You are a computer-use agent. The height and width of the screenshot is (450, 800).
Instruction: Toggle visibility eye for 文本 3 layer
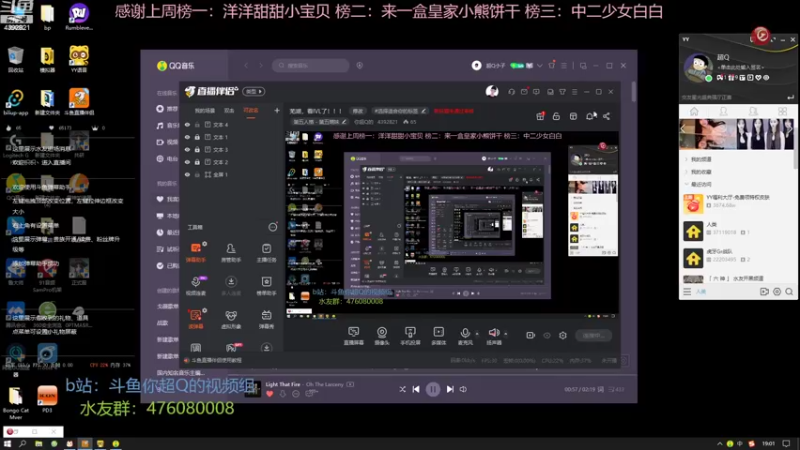tap(188, 149)
